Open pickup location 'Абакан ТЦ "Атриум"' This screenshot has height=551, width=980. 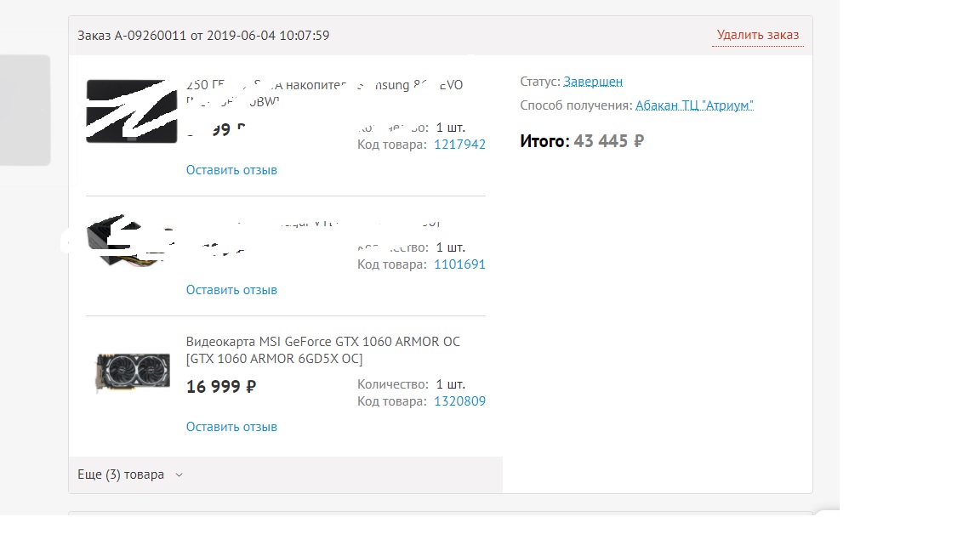(694, 105)
